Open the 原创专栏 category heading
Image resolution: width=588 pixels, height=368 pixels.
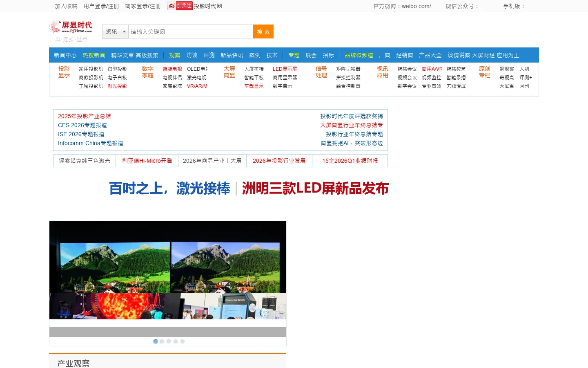[x=485, y=72]
